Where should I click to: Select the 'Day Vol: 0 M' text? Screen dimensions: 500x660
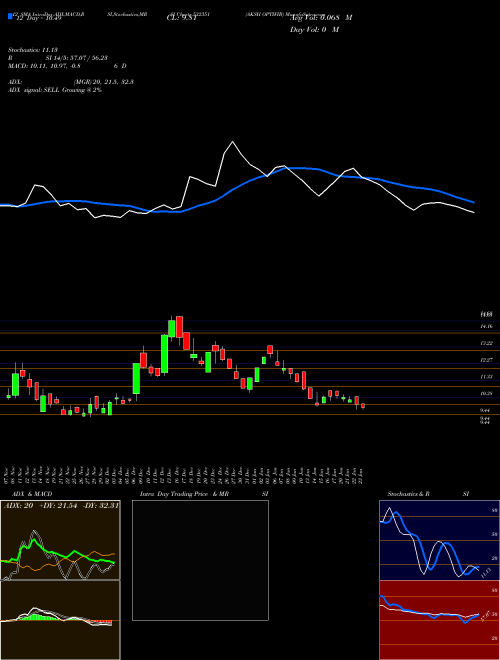[314, 29]
